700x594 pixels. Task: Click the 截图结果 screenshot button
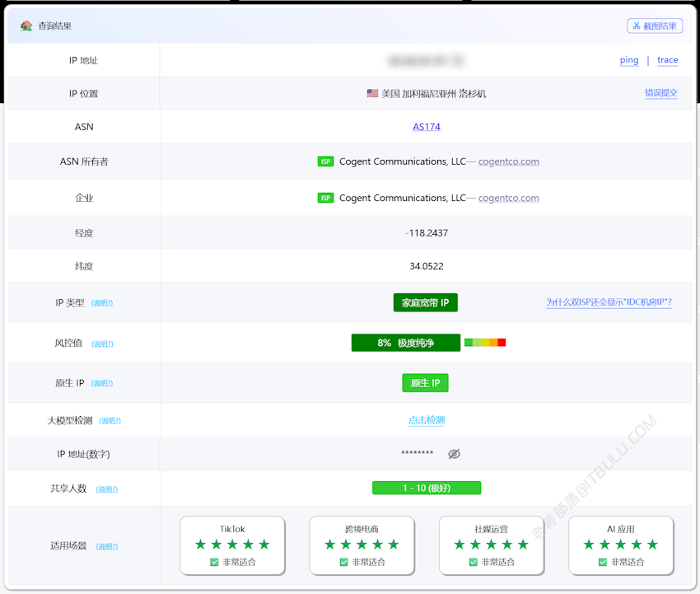(655, 26)
